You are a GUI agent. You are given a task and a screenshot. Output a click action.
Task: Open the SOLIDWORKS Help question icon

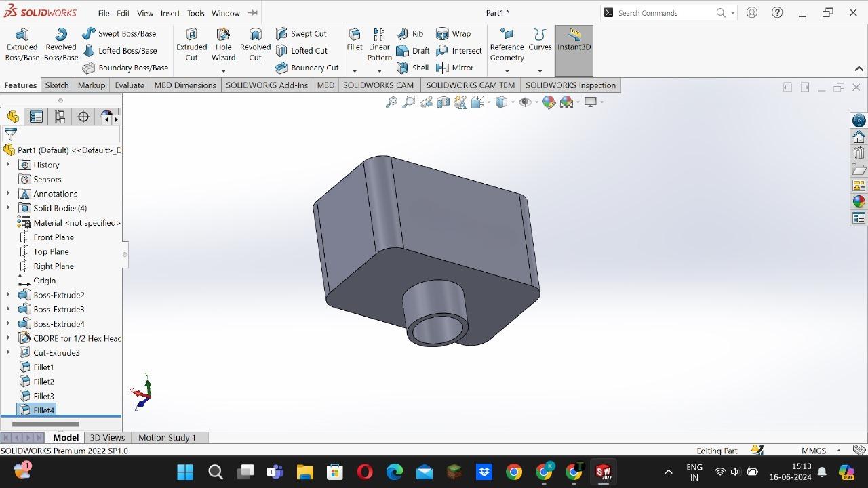click(x=777, y=13)
